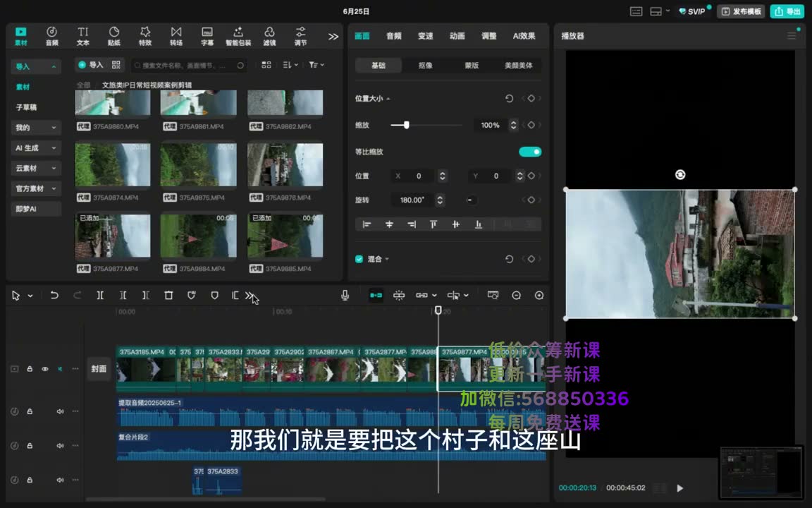Click the split clip icon
The image size is (812, 508).
(100, 295)
